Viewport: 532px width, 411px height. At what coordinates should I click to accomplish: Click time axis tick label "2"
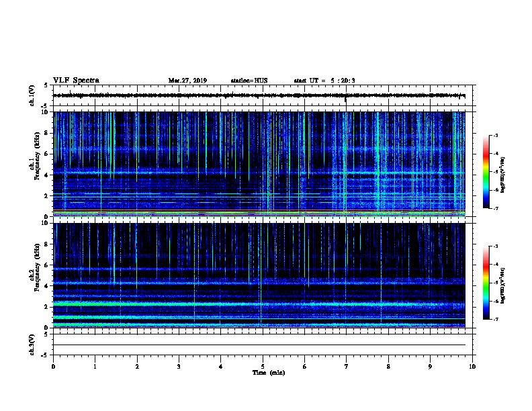[137, 367]
